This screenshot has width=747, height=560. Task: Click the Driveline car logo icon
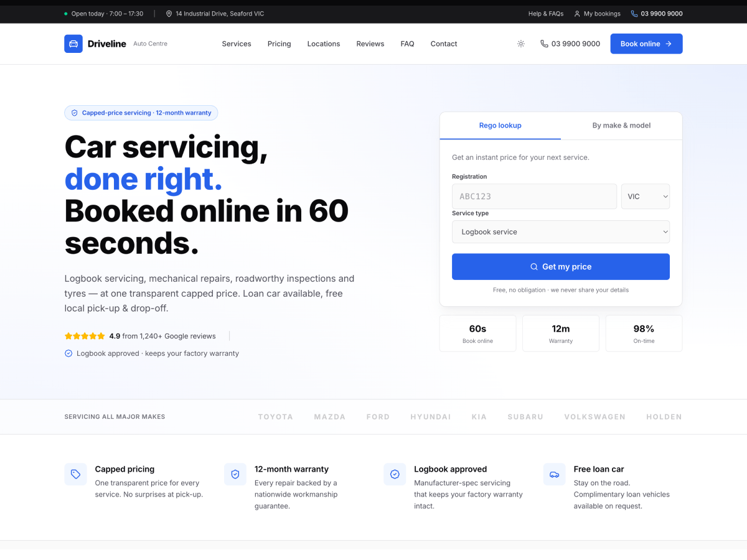pos(73,44)
